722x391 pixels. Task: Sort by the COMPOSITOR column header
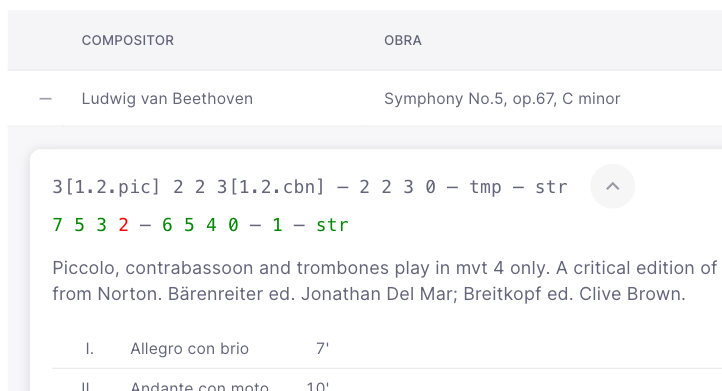point(128,41)
